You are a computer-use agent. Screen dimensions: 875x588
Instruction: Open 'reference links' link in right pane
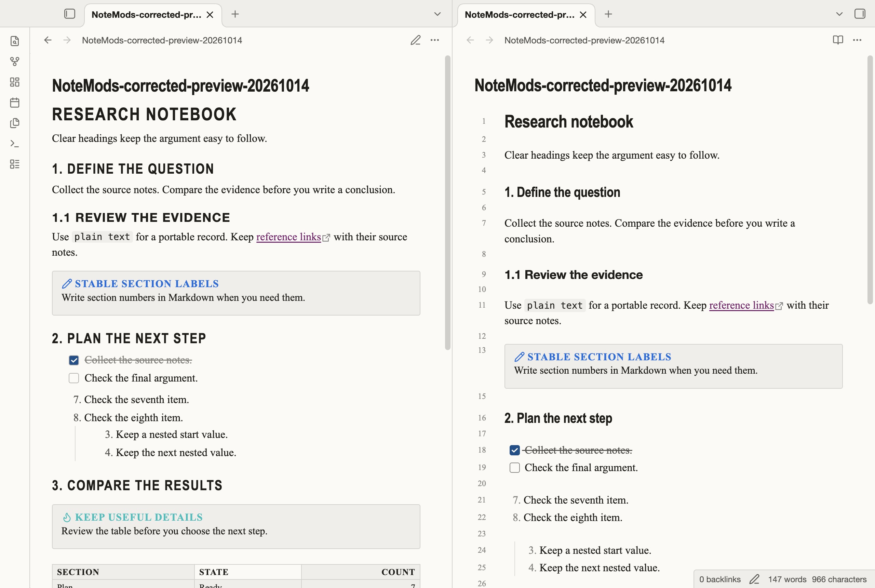742,305
